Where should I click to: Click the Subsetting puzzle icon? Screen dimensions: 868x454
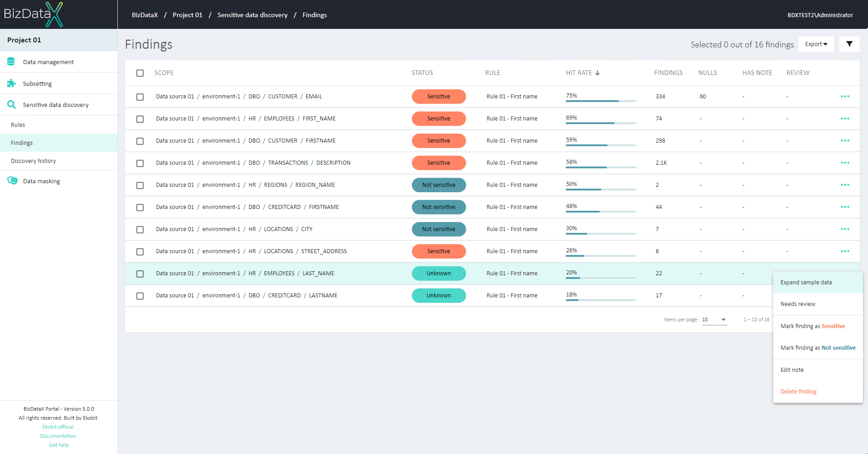[11, 83]
